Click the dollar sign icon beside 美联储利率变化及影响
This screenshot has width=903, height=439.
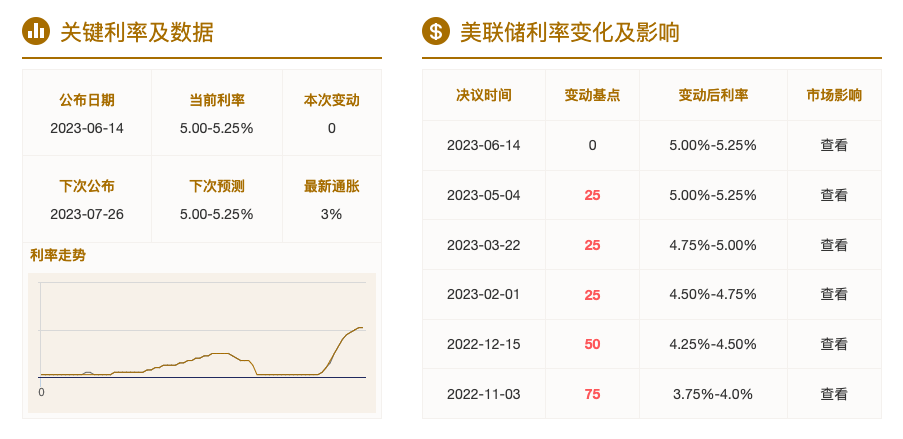436,31
